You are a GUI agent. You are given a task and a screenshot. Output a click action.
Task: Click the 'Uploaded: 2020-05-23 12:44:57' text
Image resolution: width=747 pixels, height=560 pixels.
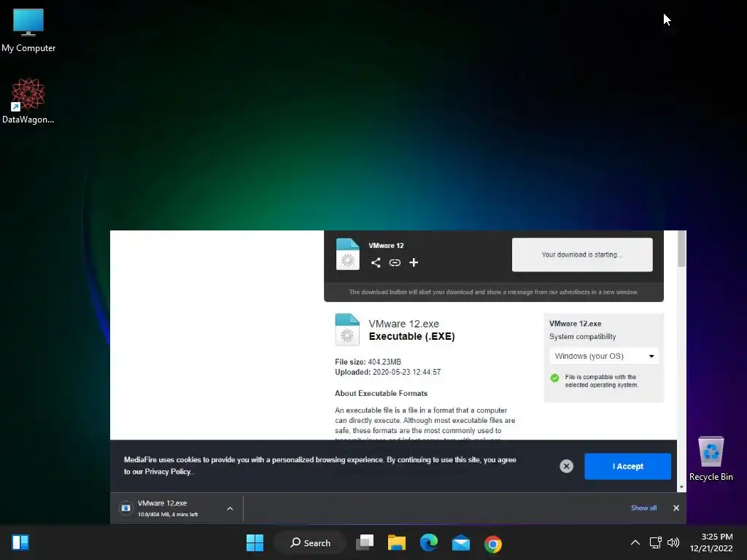(x=388, y=372)
